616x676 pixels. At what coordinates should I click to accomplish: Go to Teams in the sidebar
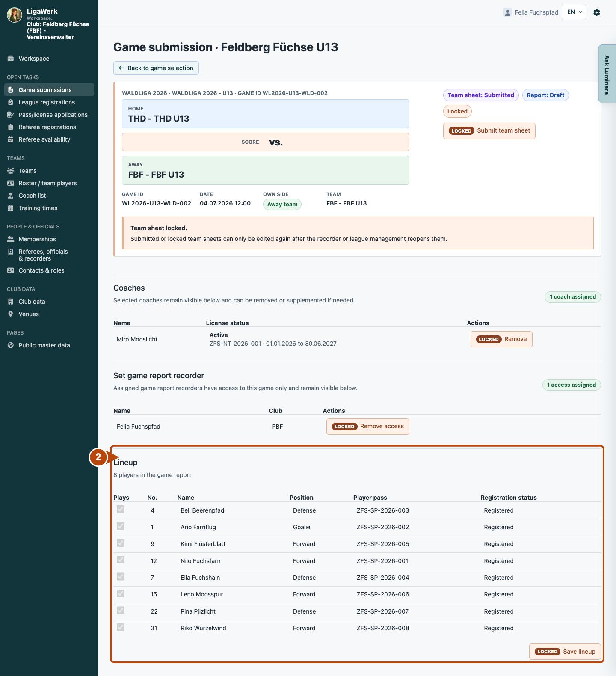(x=49, y=171)
